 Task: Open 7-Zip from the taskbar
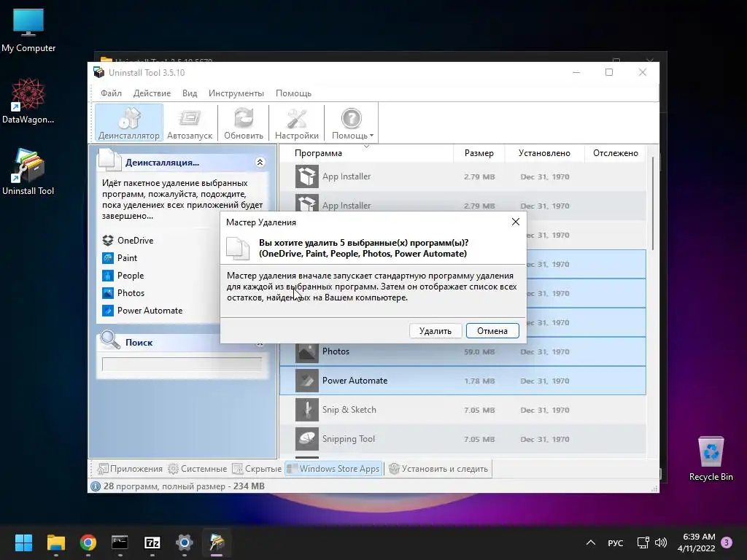pos(152,542)
